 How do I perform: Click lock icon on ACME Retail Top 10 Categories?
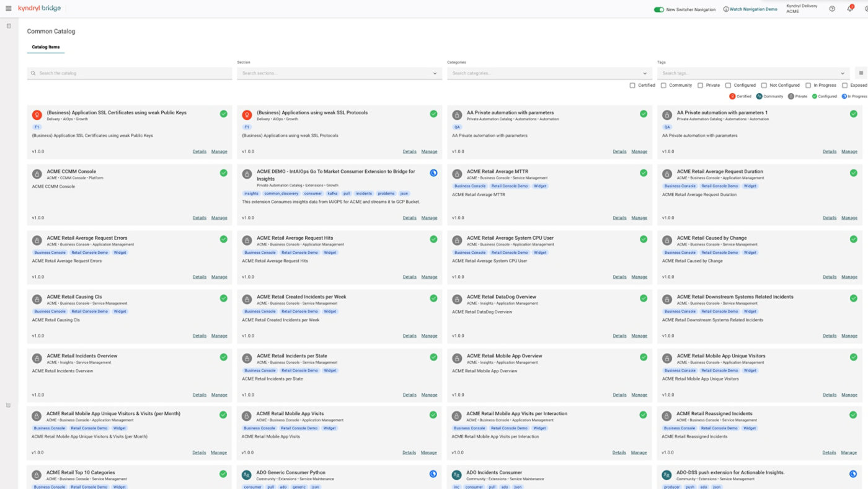(x=37, y=475)
